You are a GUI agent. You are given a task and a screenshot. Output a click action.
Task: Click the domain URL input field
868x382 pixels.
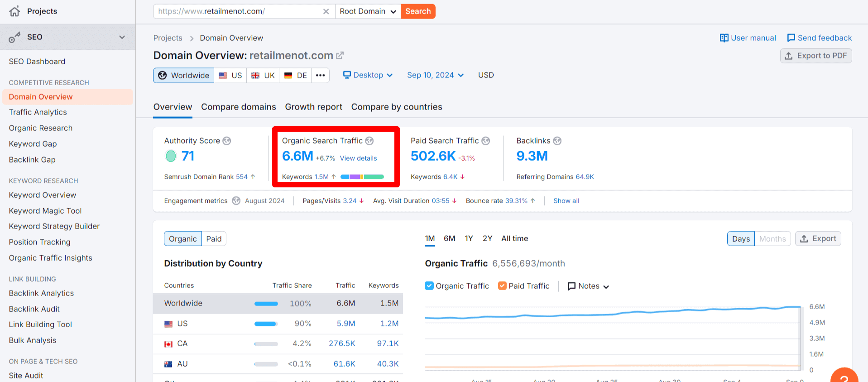[238, 11]
